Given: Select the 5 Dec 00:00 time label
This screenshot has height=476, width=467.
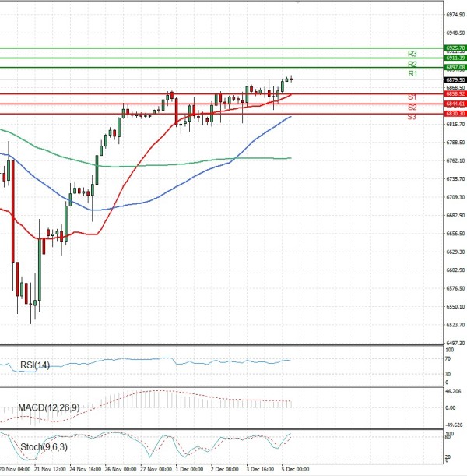Looking at the screenshot, I should click(x=294, y=470).
